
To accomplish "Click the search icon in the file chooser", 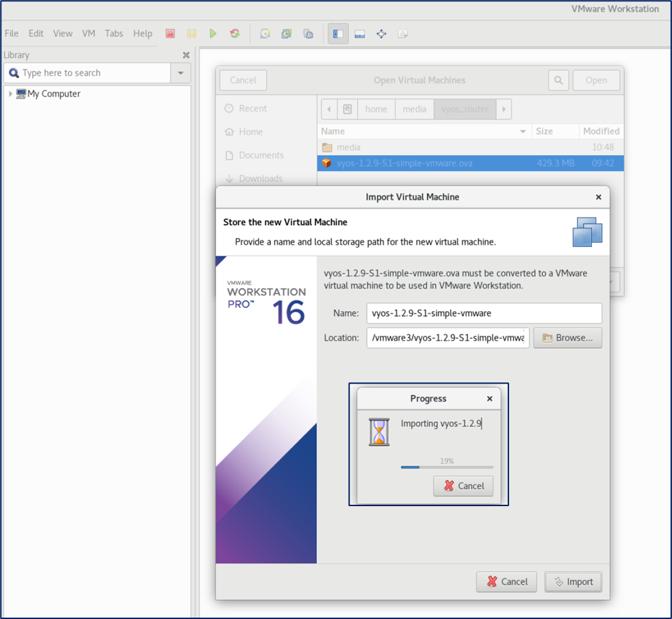I will [x=558, y=80].
